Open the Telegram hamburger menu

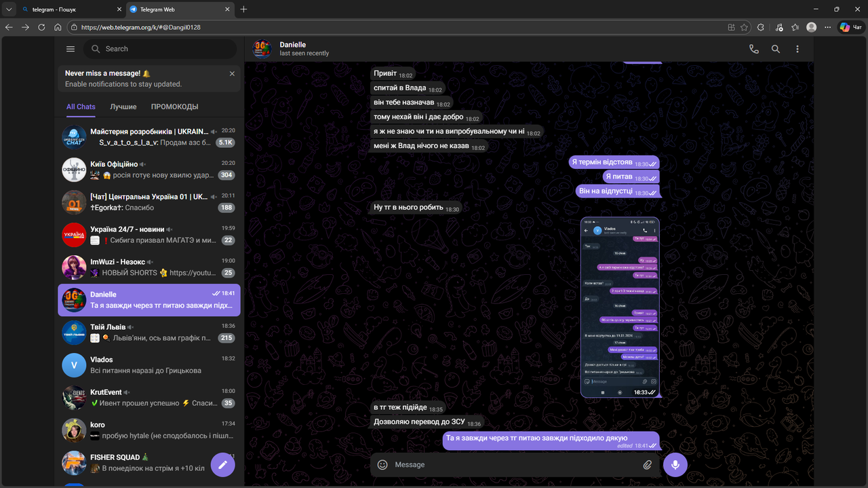point(71,49)
